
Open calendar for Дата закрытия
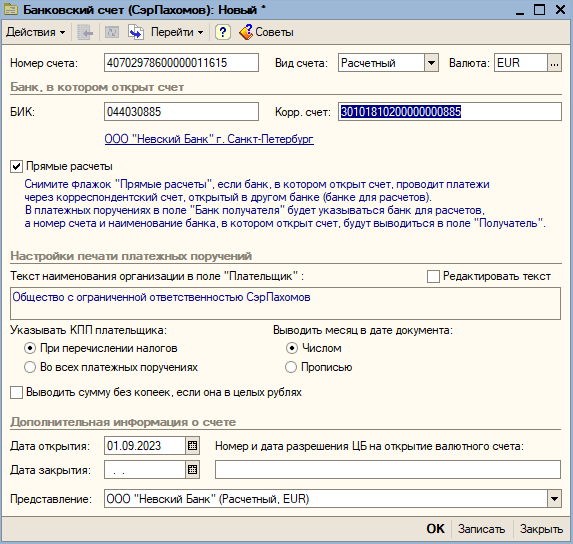coord(193,469)
